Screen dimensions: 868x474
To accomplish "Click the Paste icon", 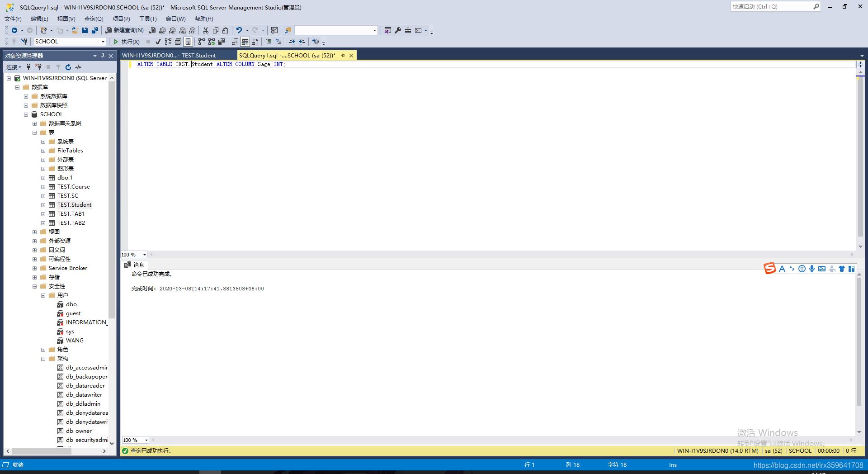I will point(225,30).
